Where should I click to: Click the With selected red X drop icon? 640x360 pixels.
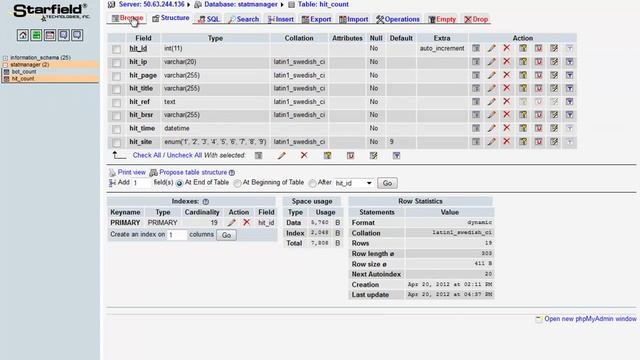pyautogui.click(x=304, y=156)
